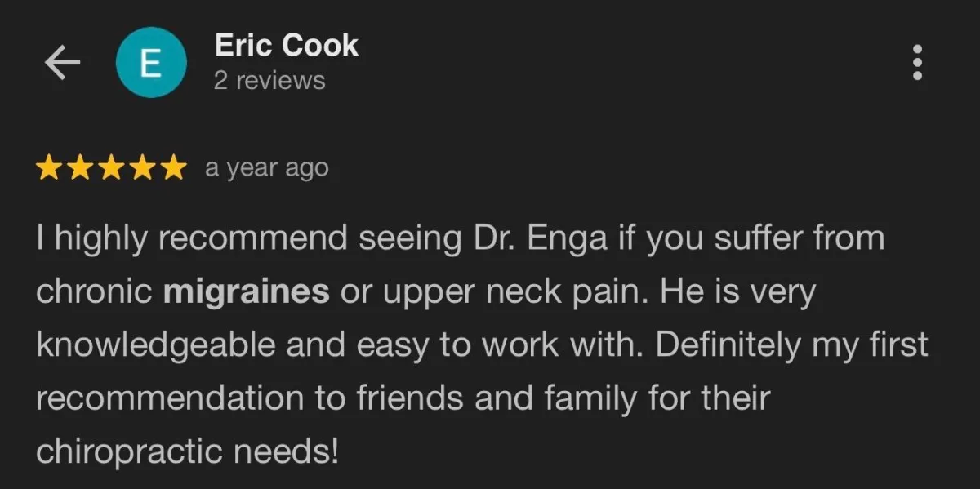Click the second yellow rating star
Image resolution: width=980 pixels, height=489 pixels.
81,168
